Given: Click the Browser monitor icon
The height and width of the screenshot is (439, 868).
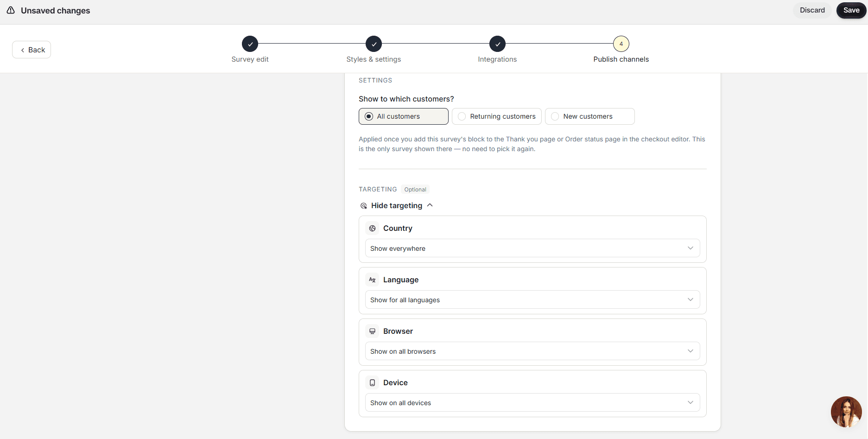Looking at the screenshot, I should 372,331.
